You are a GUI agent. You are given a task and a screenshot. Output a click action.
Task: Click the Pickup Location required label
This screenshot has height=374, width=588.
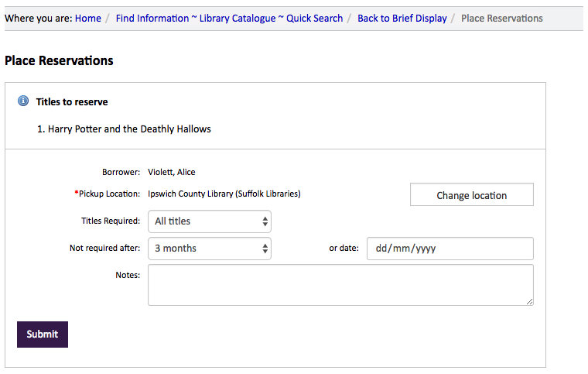click(x=108, y=194)
